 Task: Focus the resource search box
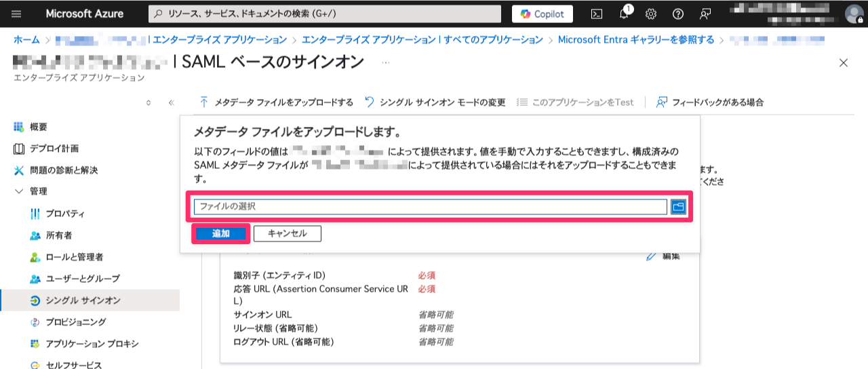point(324,14)
